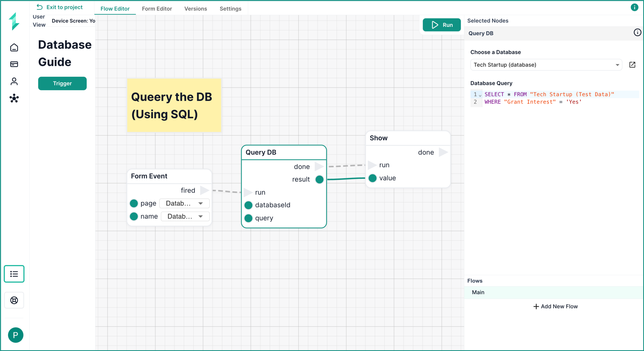Click the yellow Queery the DB note
This screenshot has height=351, width=644.
pos(174,105)
